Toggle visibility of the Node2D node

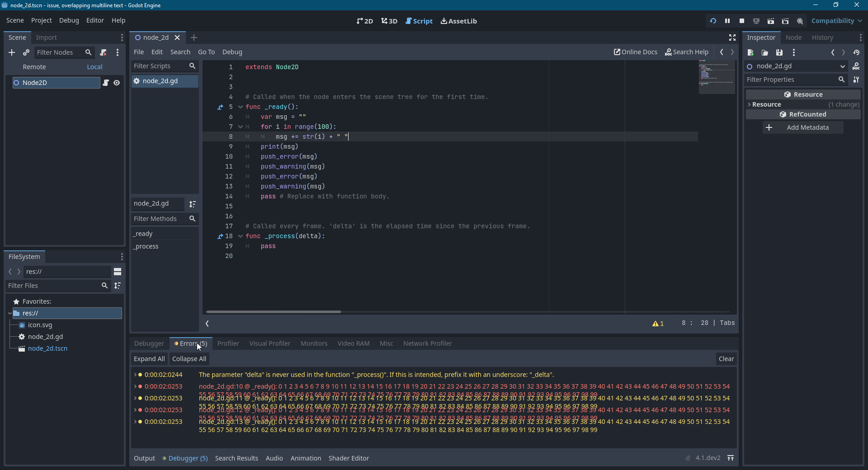117,83
